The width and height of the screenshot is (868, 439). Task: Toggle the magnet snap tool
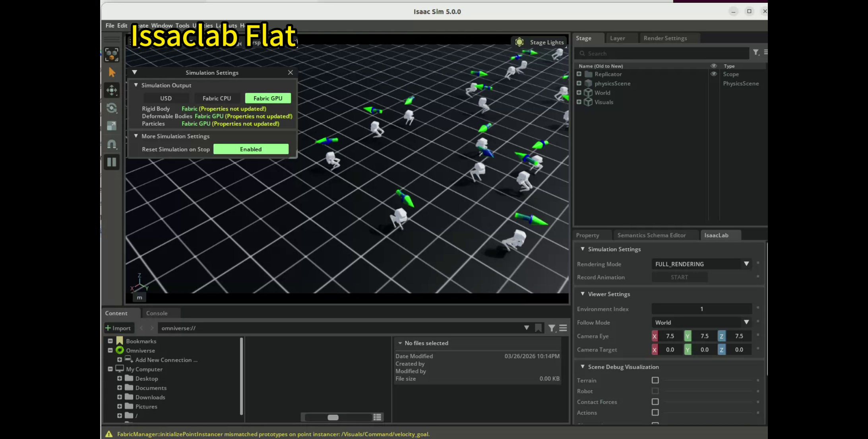pos(112,144)
